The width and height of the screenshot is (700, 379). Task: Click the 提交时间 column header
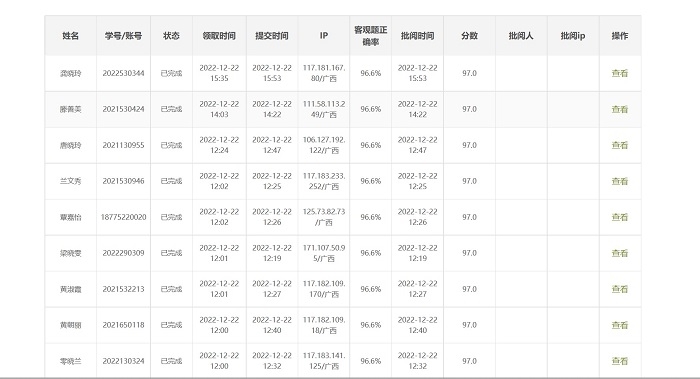(272, 36)
